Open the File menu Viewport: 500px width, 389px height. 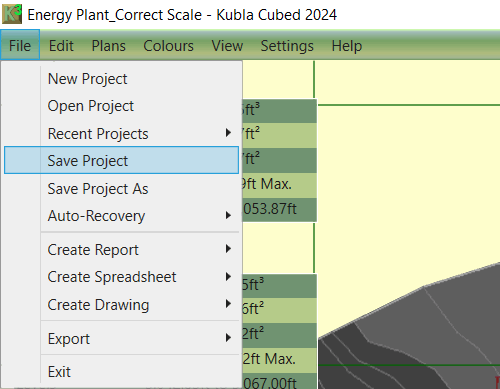[20, 45]
